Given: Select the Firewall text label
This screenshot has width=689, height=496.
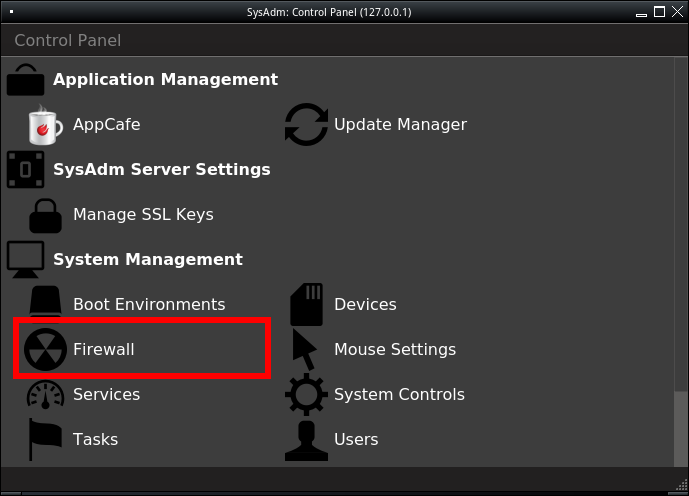Looking at the screenshot, I should 104,349.
